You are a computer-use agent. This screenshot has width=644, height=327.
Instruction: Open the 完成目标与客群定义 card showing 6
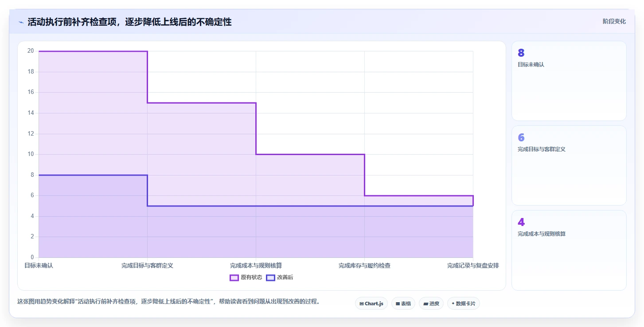pyautogui.click(x=569, y=165)
